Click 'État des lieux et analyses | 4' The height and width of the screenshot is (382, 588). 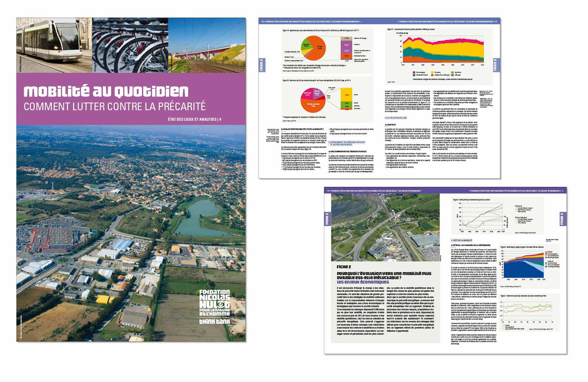pyautogui.click(x=194, y=119)
